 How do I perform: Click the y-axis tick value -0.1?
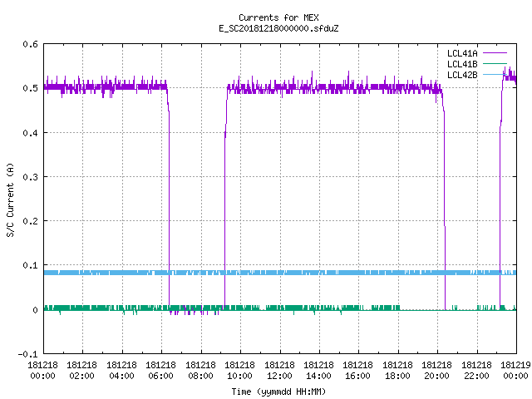click(27, 354)
